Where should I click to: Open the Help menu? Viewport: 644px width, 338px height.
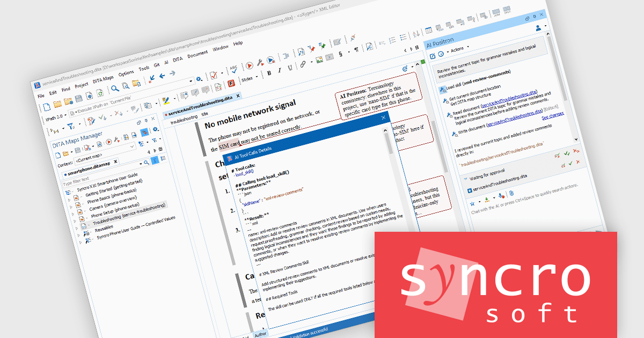point(238,44)
